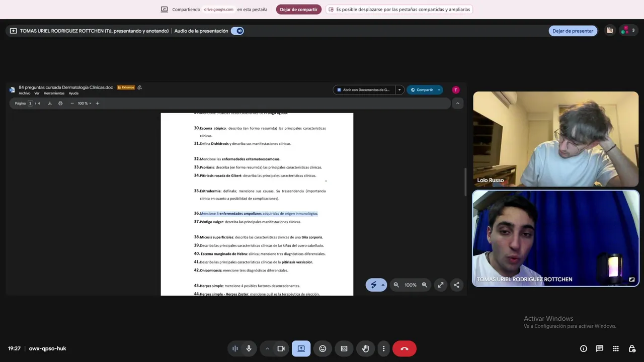
Task: Turn on captions with the CC button
Action: pyautogui.click(x=344, y=348)
